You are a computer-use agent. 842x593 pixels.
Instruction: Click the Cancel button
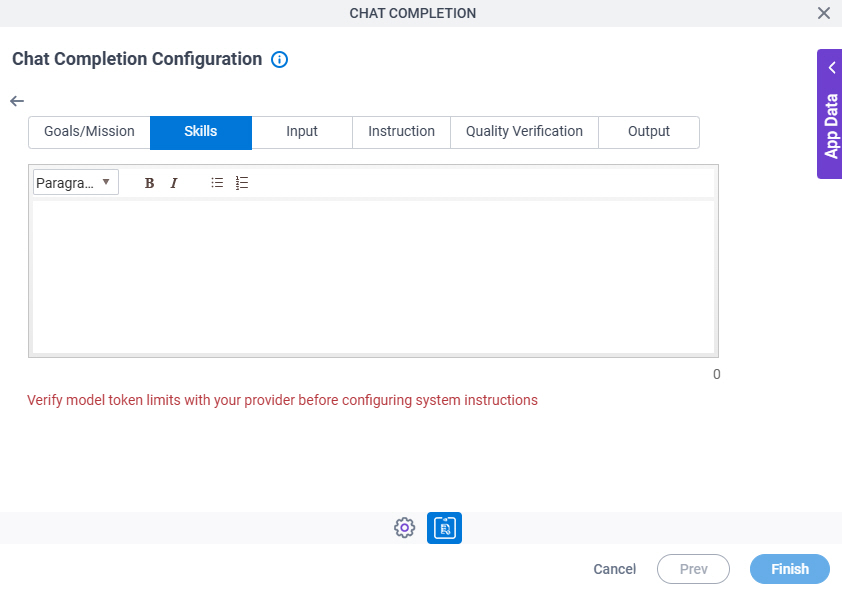click(614, 569)
